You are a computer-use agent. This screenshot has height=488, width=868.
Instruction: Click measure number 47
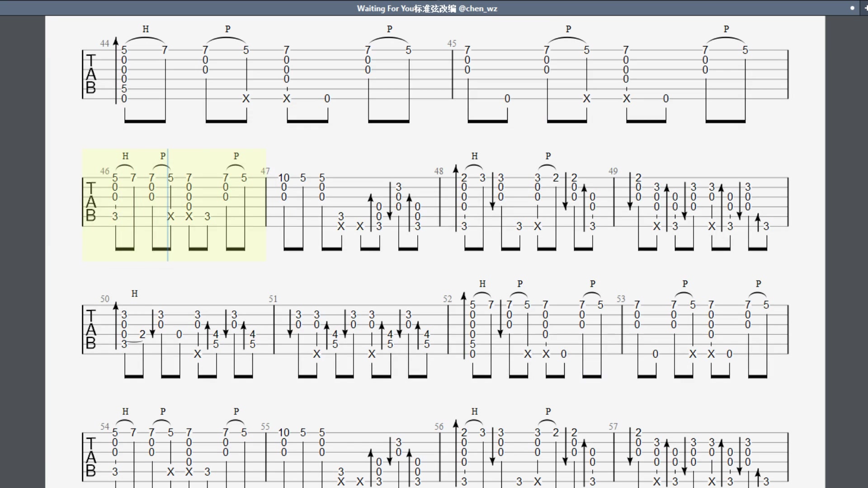pos(265,171)
